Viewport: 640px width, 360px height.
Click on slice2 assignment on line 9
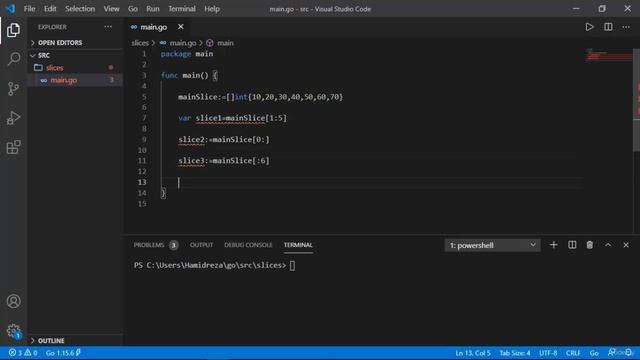coord(224,140)
